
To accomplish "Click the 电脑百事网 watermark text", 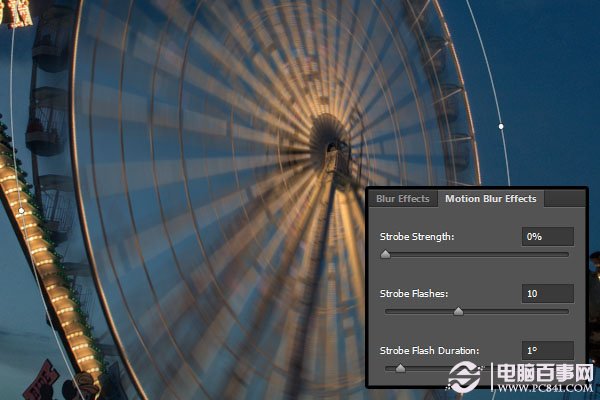I will click(x=545, y=372).
